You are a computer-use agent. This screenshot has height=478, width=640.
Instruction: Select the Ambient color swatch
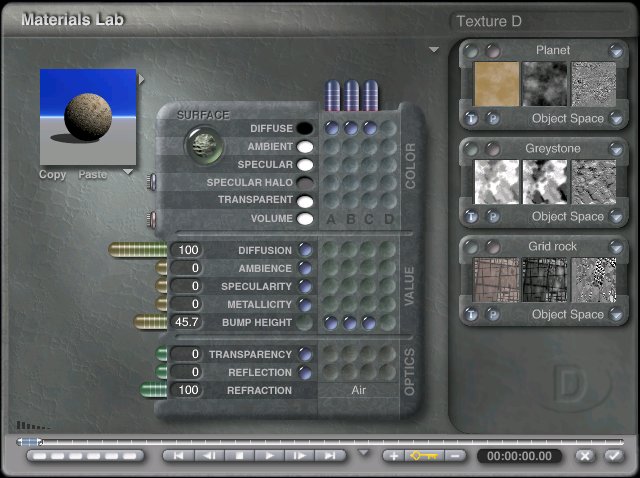304,147
